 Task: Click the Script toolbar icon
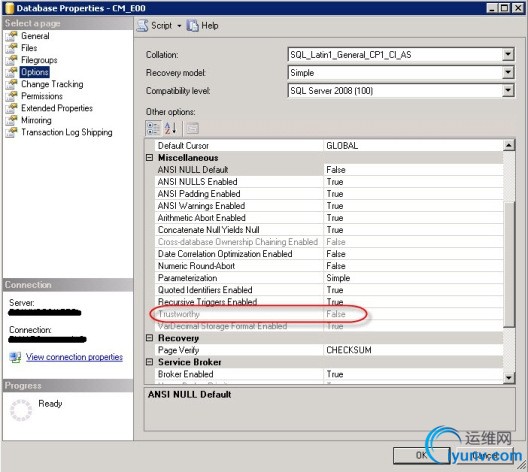142,26
